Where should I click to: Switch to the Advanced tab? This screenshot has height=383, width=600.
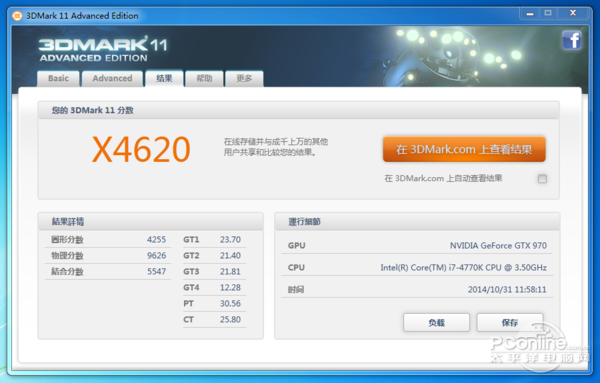(112, 78)
